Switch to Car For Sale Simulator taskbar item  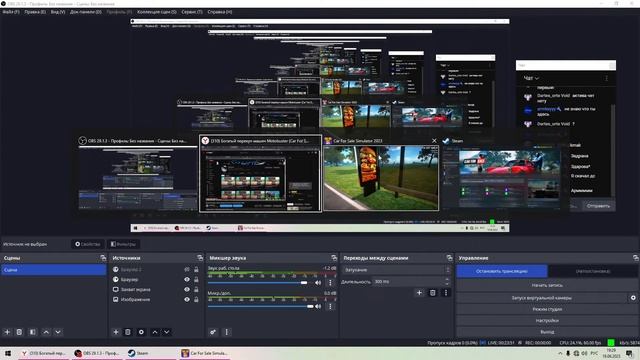[x=205, y=353]
